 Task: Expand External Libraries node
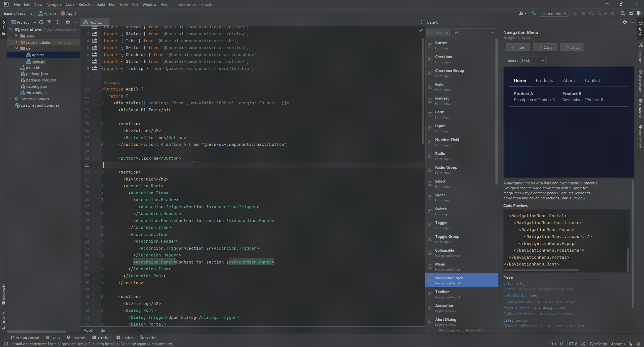click(x=10, y=99)
